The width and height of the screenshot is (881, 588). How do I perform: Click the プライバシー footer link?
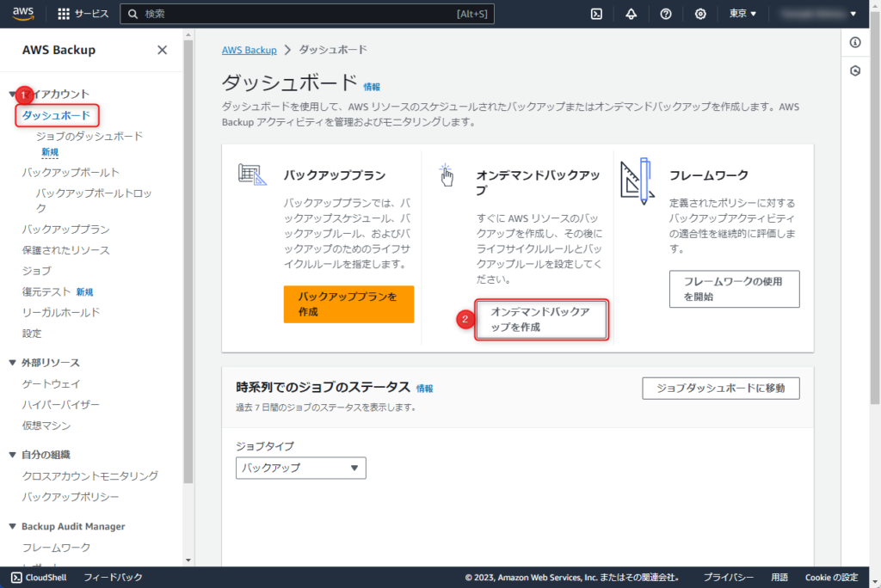coord(729,578)
